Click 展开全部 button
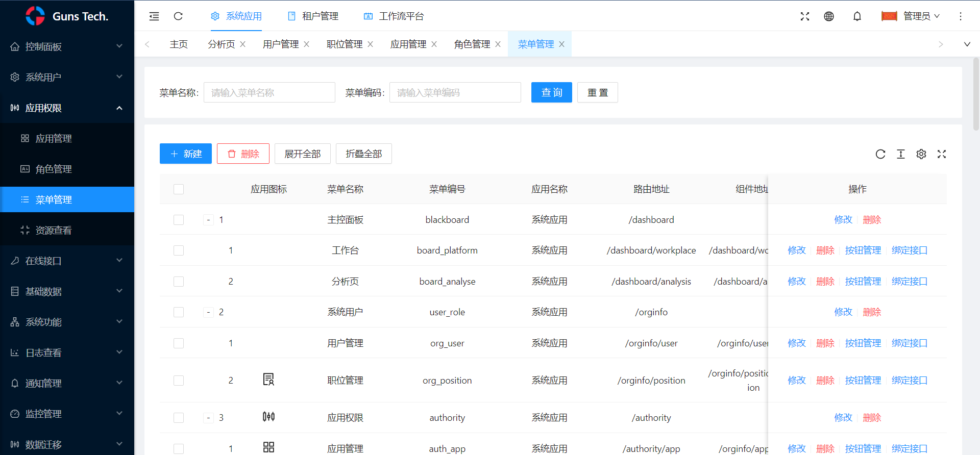 (x=303, y=154)
